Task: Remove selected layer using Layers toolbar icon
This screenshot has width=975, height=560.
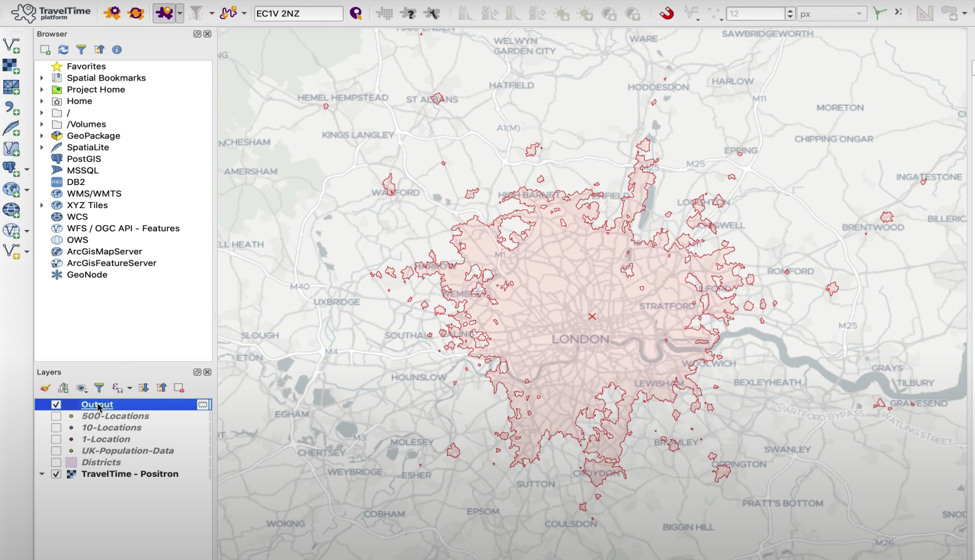Action: tap(179, 388)
